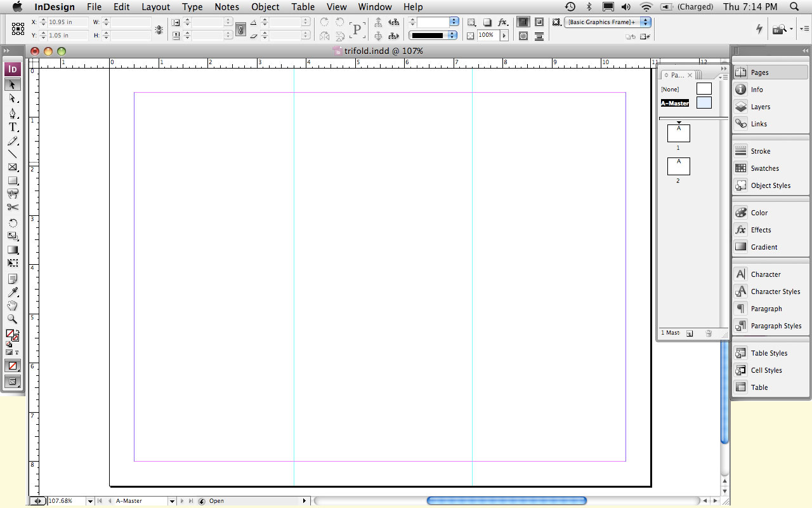Image resolution: width=812 pixels, height=508 pixels.
Task: Pick the Scissors tool
Action: click(x=13, y=207)
